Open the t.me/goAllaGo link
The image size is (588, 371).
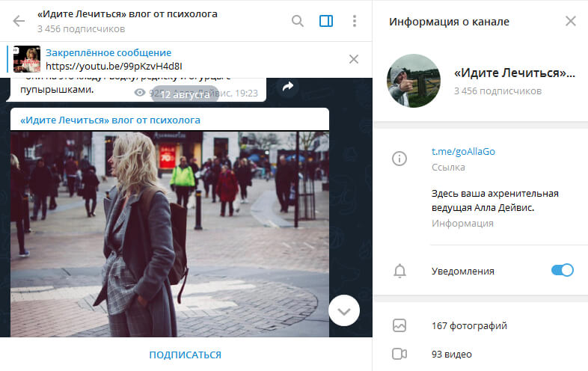click(x=463, y=151)
